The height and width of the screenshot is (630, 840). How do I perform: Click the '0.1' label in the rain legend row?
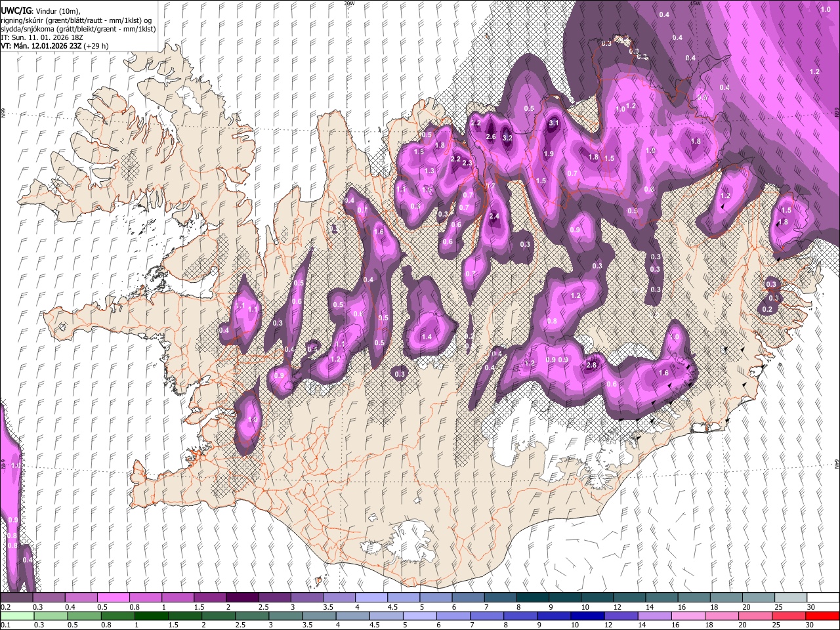[5, 625]
